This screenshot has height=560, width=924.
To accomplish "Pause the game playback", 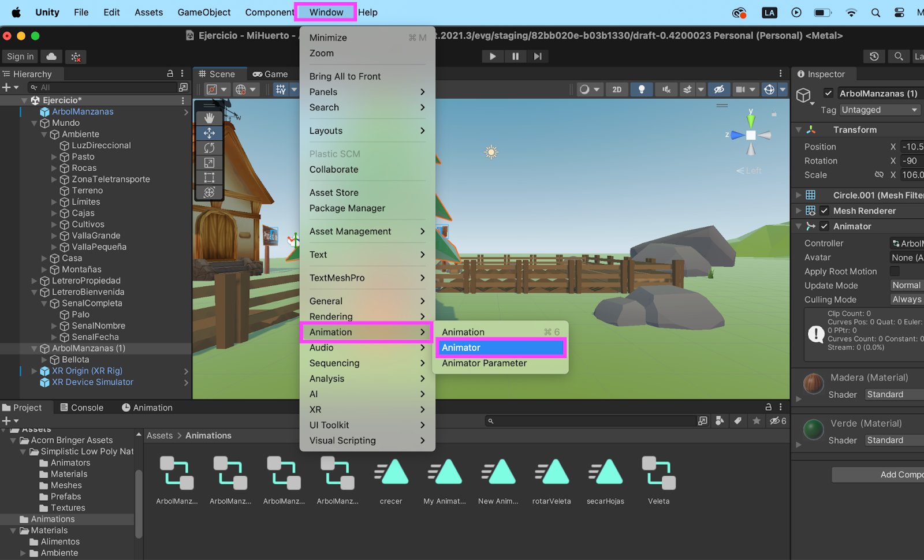I will click(515, 56).
